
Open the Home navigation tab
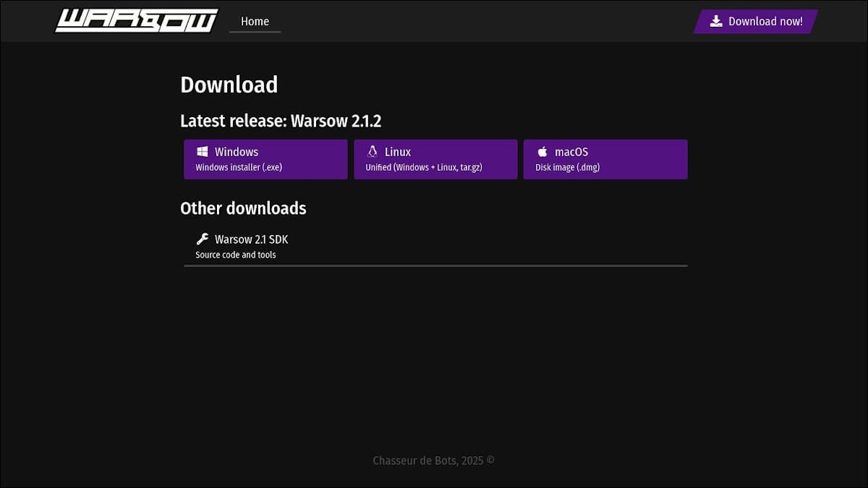point(255,22)
